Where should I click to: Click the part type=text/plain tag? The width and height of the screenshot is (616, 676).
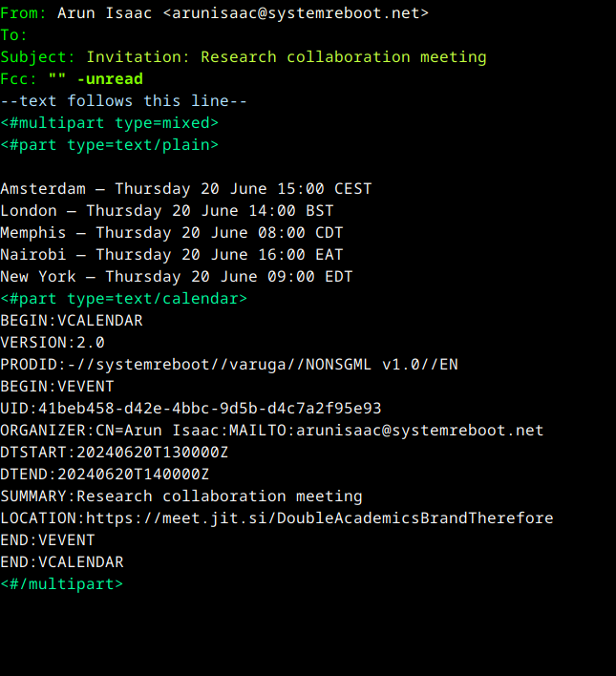coord(110,145)
